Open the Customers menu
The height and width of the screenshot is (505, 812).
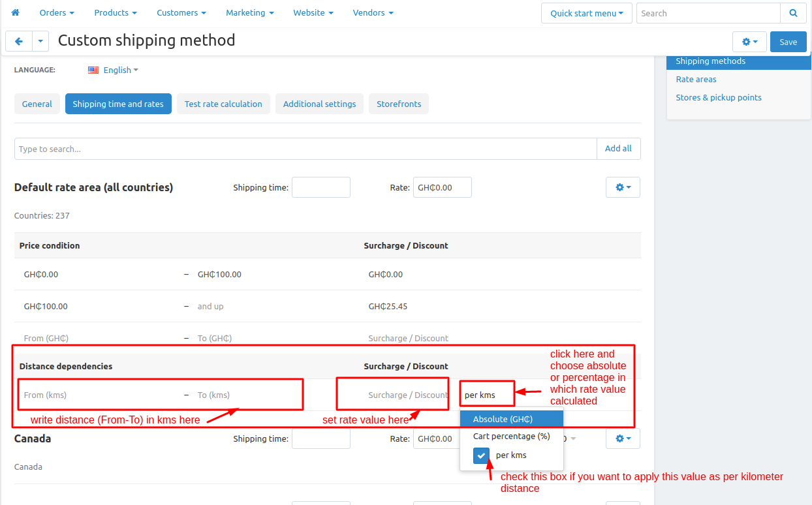181,12
